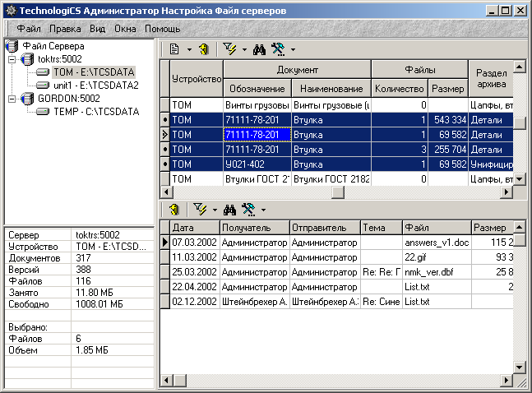Click the hammer tools icon in upper toolbar
532x393 pixels.
click(x=278, y=49)
